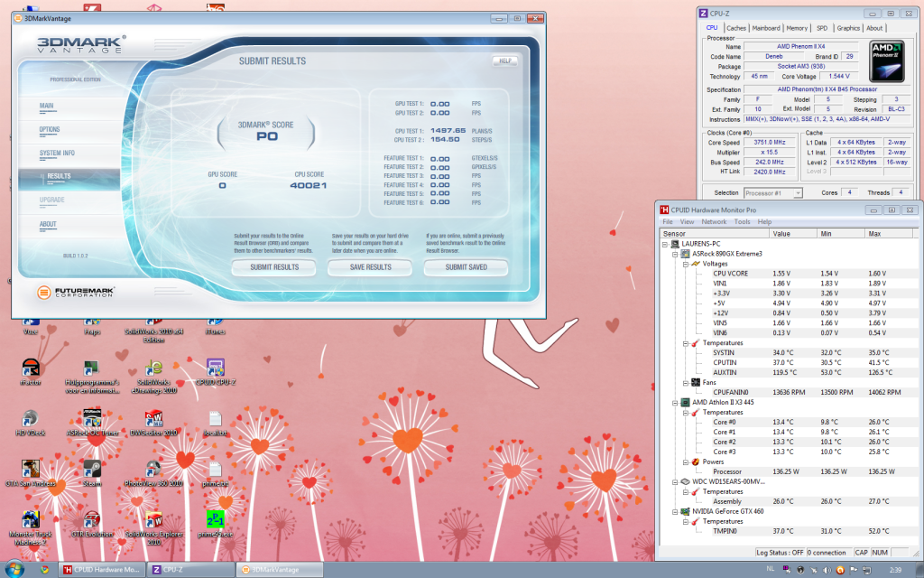
Task: Switch to the Caches tab in CPU-Z
Action: (736, 28)
